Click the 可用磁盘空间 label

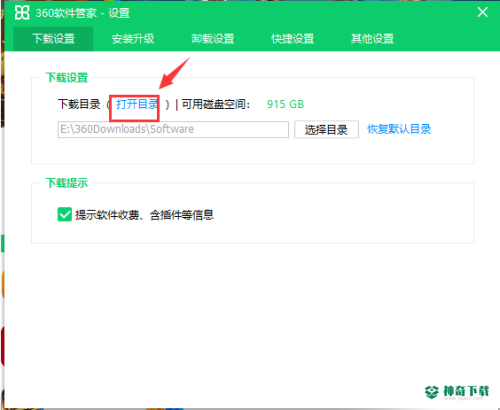pyautogui.click(x=215, y=104)
